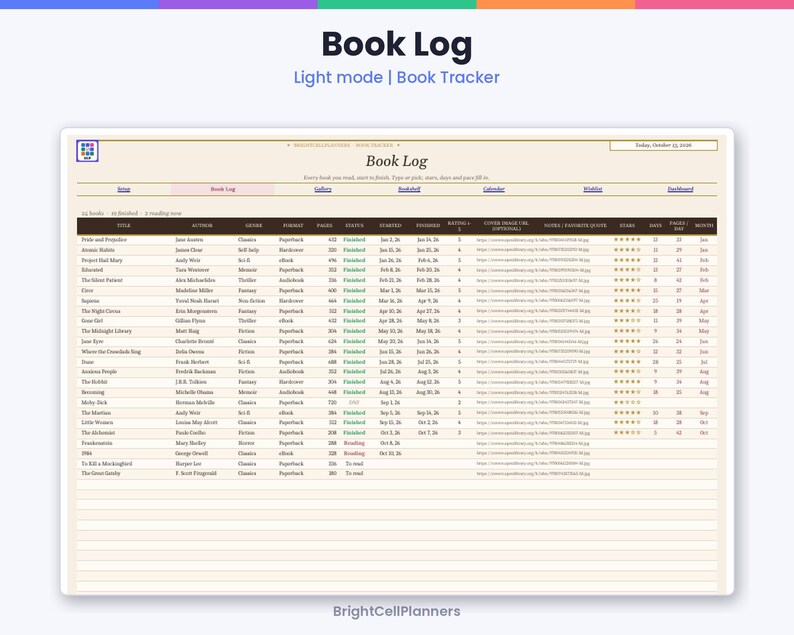Select the 'Horror' genre cell
Screen dimensions: 794x635
tap(246, 443)
